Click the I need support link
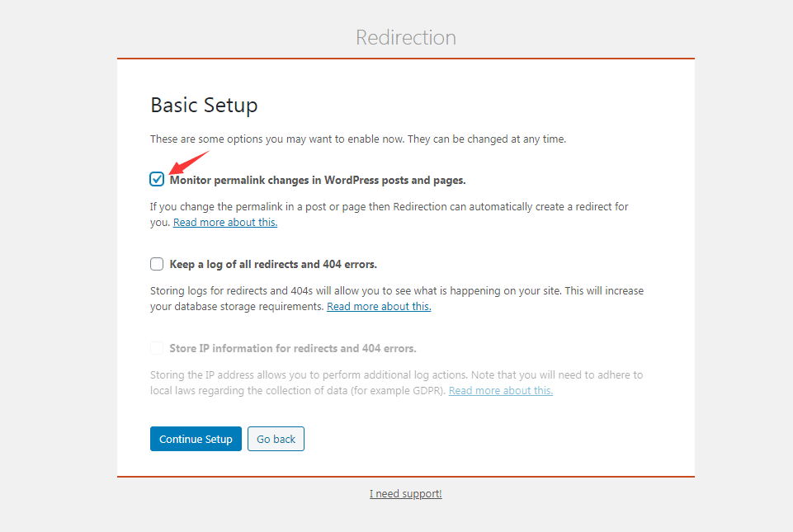This screenshot has width=793, height=532. coord(405,493)
